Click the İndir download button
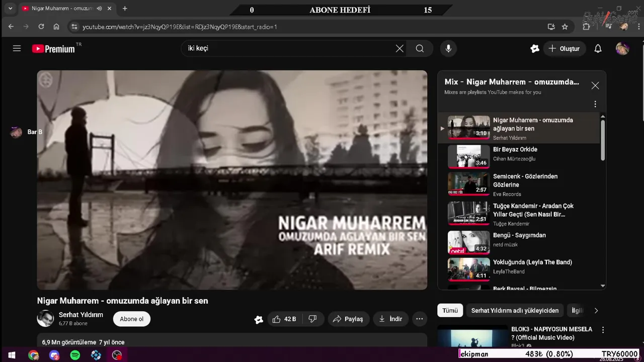Screen dimensions: 644x362 pyautogui.click(x=391, y=319)
